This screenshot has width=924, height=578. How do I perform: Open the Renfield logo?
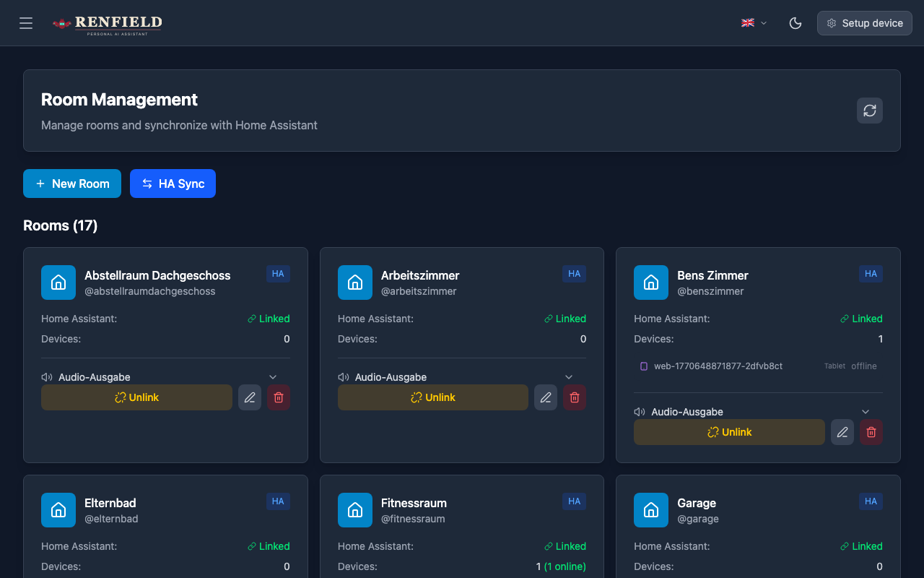pyautogui.click(x=107, y=25)
